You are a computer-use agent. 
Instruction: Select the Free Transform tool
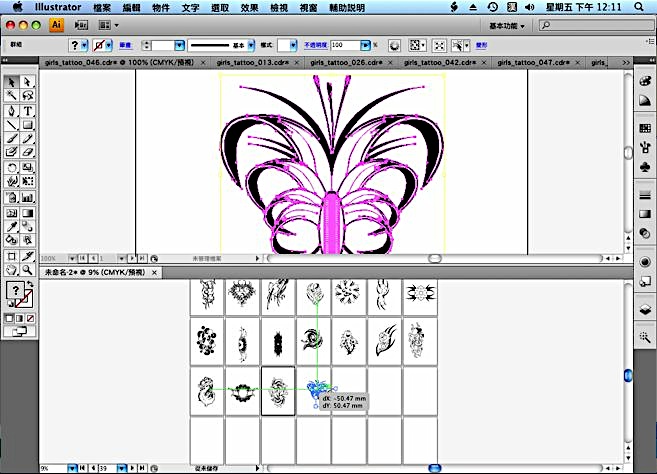click(x=27, y=181)
